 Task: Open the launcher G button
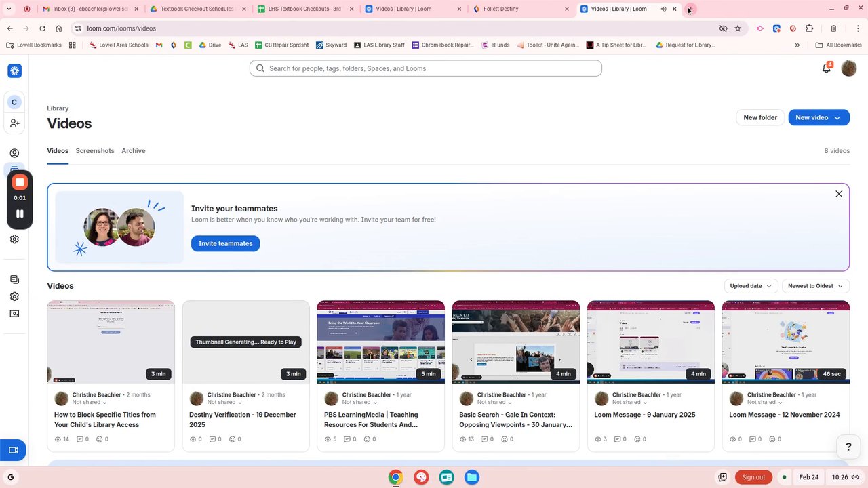pyautogui.click(x=10, y=477)
